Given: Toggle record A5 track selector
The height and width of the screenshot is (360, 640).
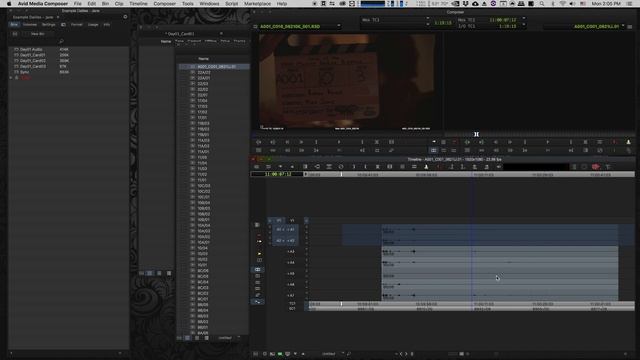Looking at the screenshot, I should click(x=291, y=273).
